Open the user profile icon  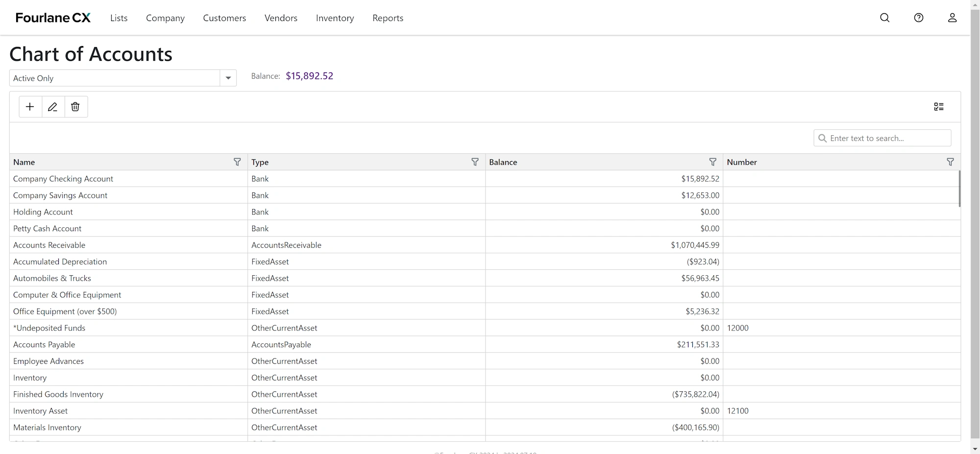952,18
